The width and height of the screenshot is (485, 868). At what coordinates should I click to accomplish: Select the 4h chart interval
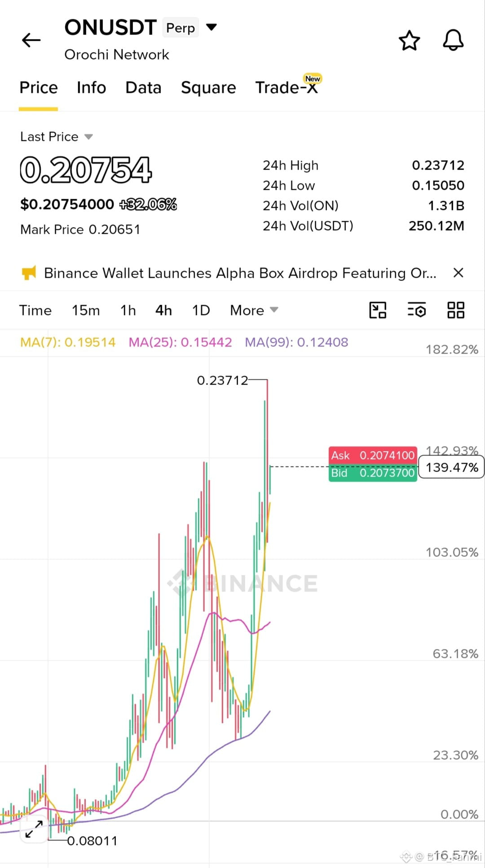click(x=163, y=310)
